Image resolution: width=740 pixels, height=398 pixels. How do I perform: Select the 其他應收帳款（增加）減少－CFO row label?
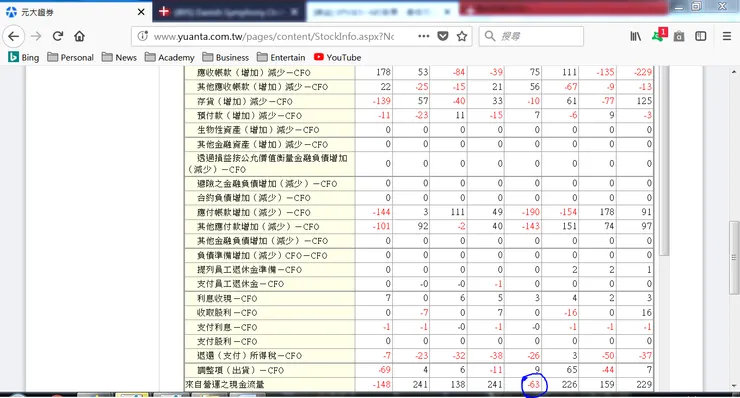[x=262, y=87]
